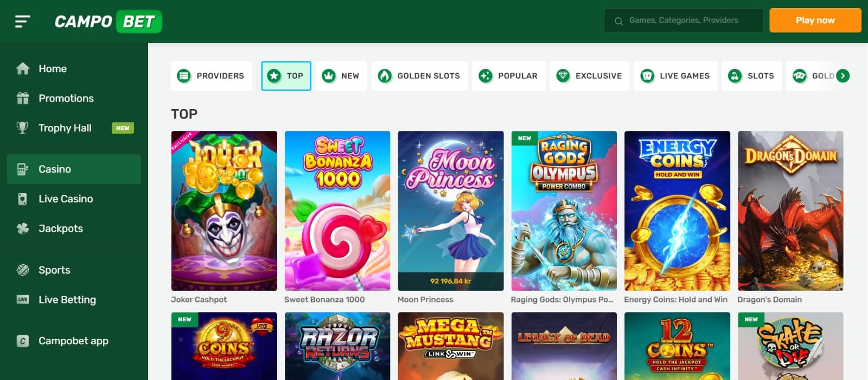This screenshot has height=380, width=868.
Task: Click the Trophy Hall trophy icon
Action: click(x=23, y=128)
